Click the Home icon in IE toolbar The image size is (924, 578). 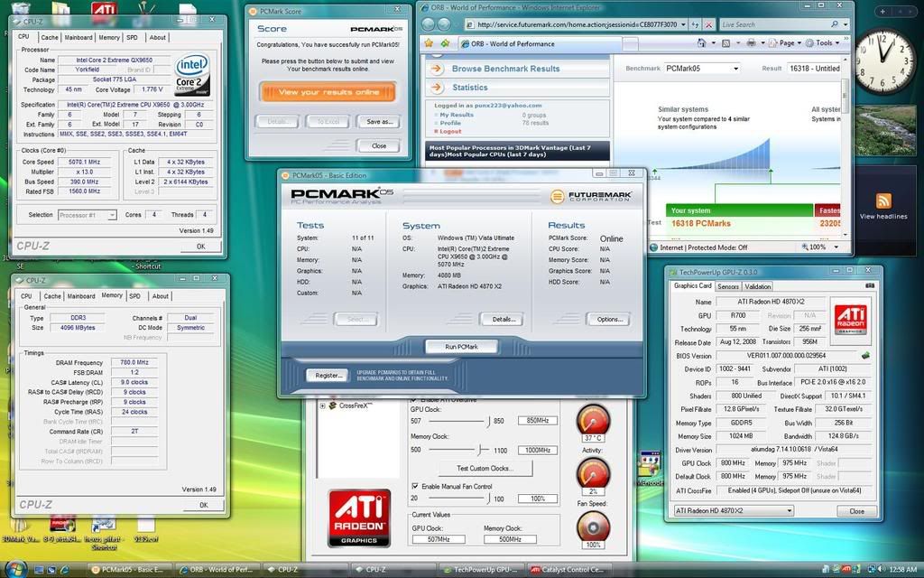click(701, 43)
